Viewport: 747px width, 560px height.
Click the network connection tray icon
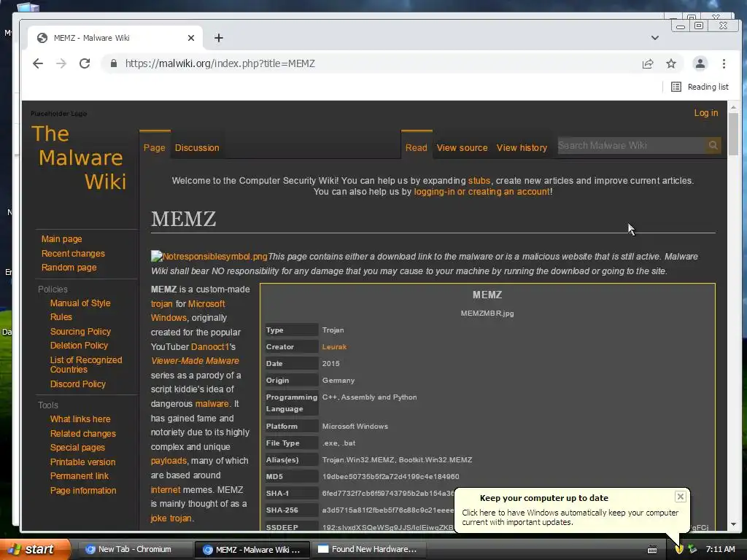coord(692,550)
